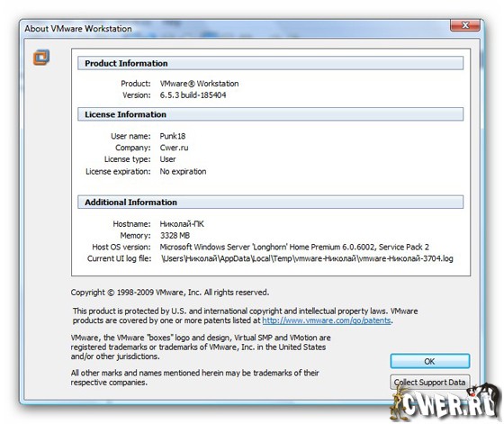This screenshot has height=424, width=504.
Task: Open the vmware.com patents link
Action: coord(327,320)
